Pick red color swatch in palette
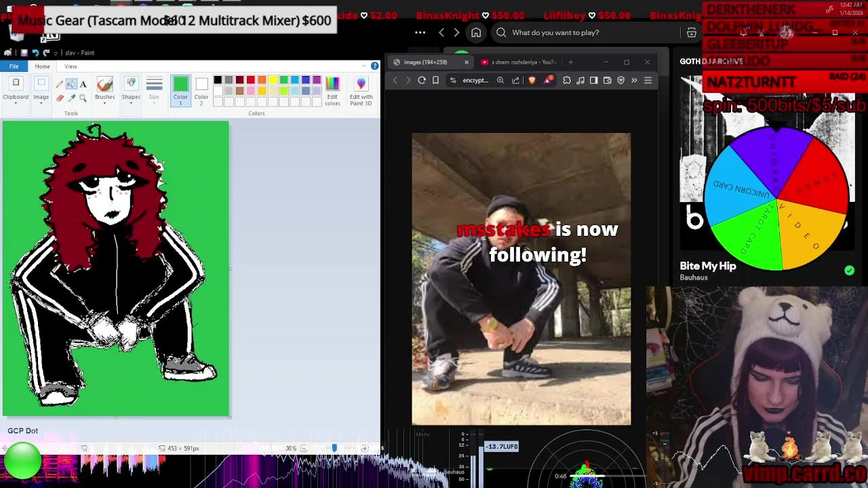Viewport: 868px width, 488px height. click(251, 80)
